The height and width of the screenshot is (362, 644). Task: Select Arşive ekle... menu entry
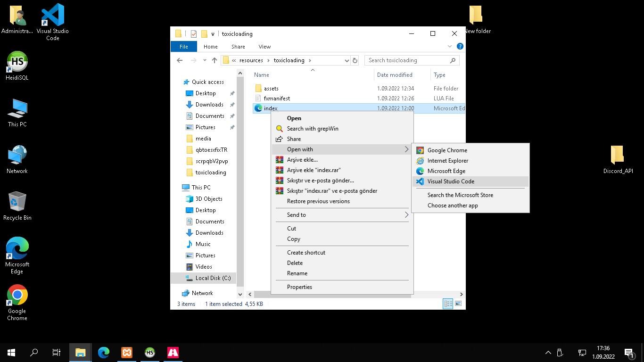[x=342, y=160]
